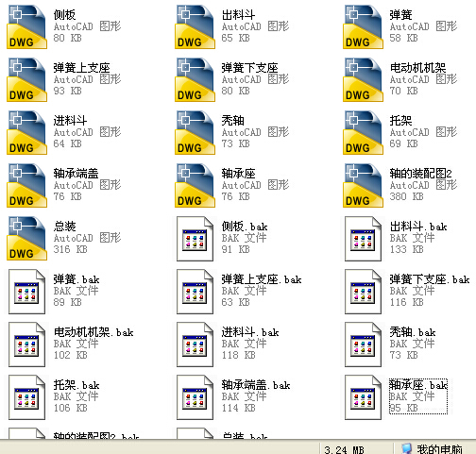
Task: Highlight the 轴承端盖.bak file icon
Action: pos(195,397)
